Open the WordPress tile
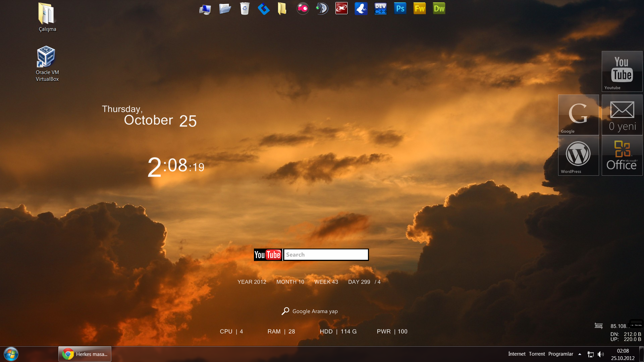The height and width of the screenshot is (362, 644). point(578,155)
